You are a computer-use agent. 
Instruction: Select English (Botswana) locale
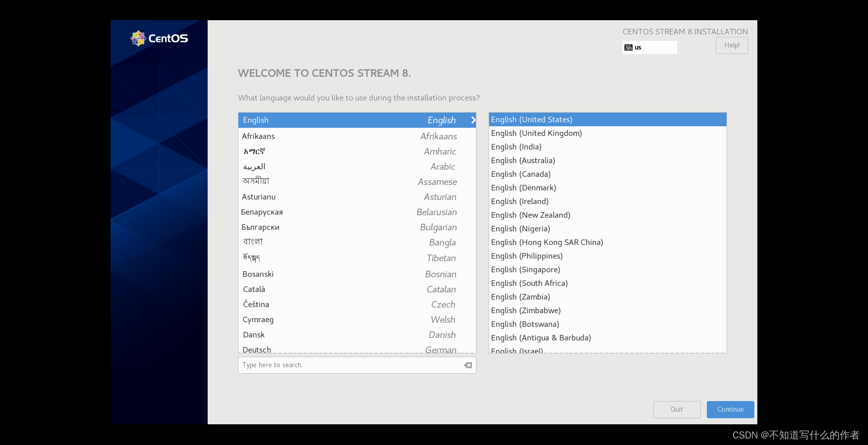coord(607,324)
